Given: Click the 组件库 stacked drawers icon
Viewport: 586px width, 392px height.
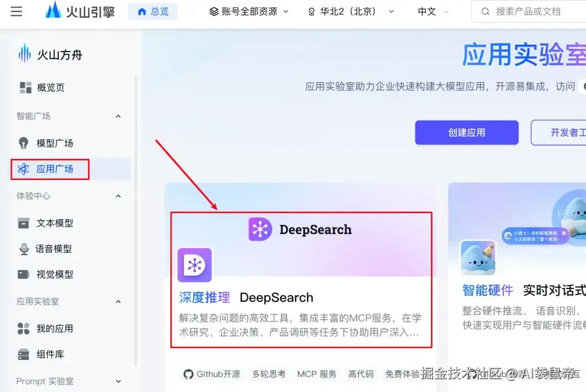Looking at the screenshot, I should click(23, 354).
